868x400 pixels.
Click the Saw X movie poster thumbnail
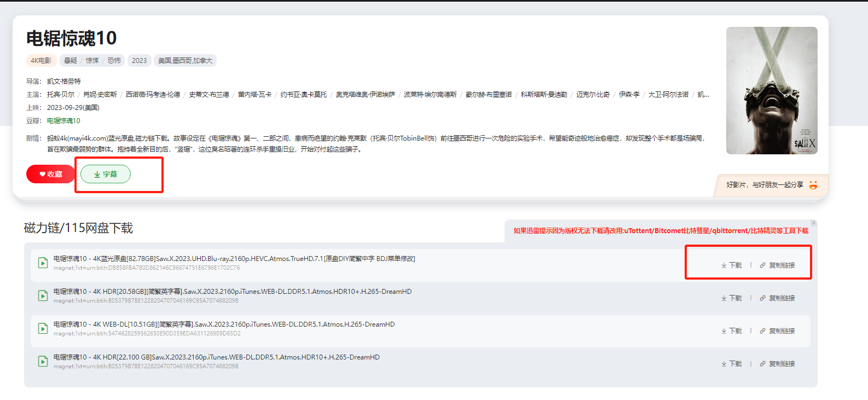772,90
